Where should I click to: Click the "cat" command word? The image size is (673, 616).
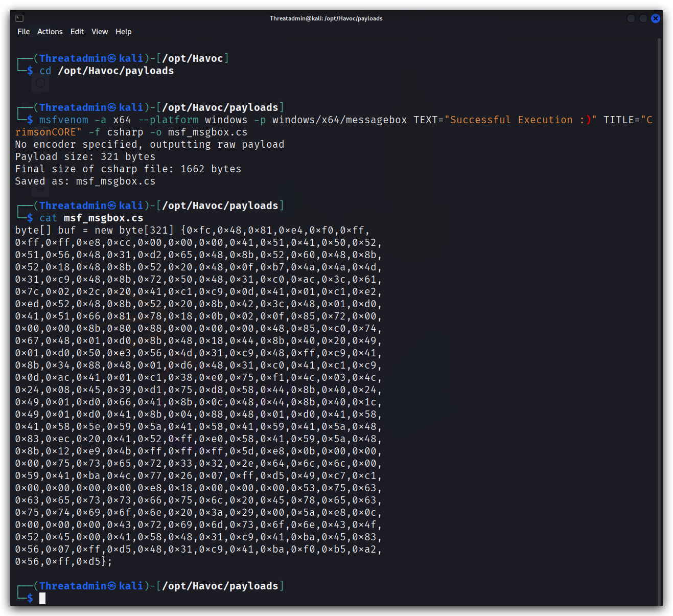tap(49, 218)
